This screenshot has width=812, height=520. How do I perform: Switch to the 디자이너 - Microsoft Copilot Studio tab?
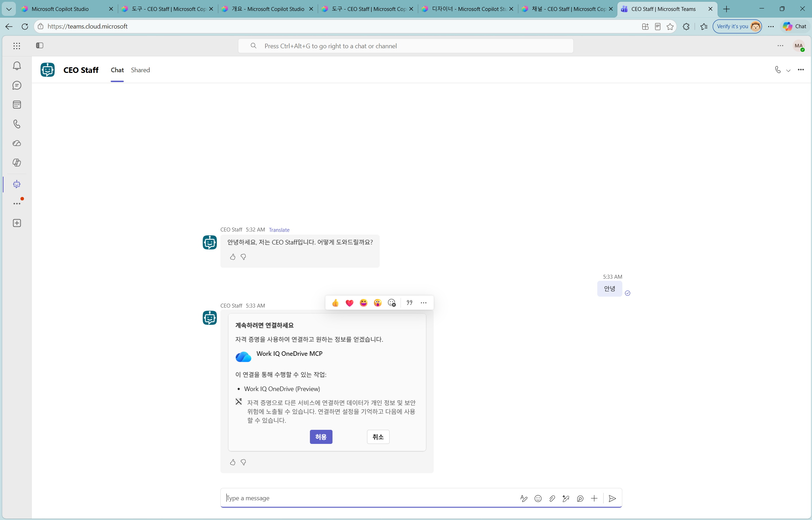(x=468, y=9)
